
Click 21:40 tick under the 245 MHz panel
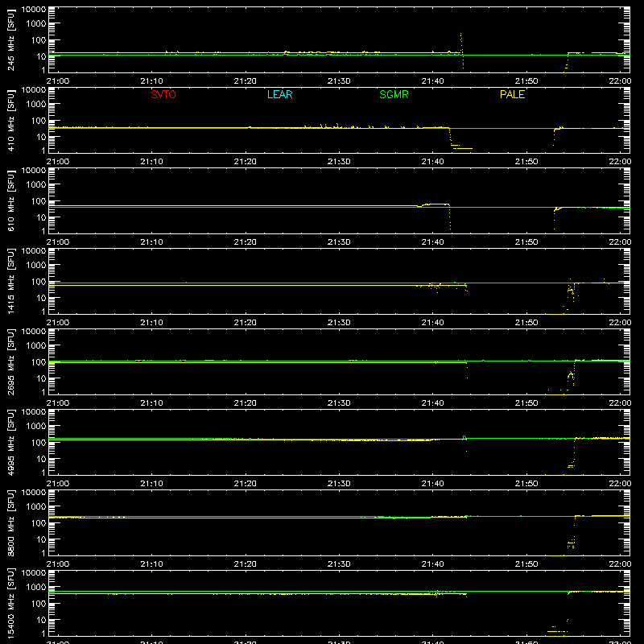pyautogui.click(x=432, y=81)
